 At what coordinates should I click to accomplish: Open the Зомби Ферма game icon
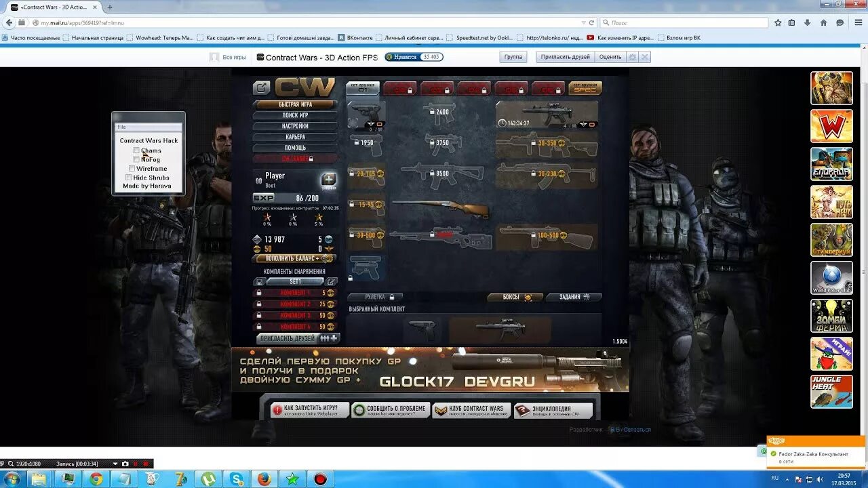tap(832, 316)
